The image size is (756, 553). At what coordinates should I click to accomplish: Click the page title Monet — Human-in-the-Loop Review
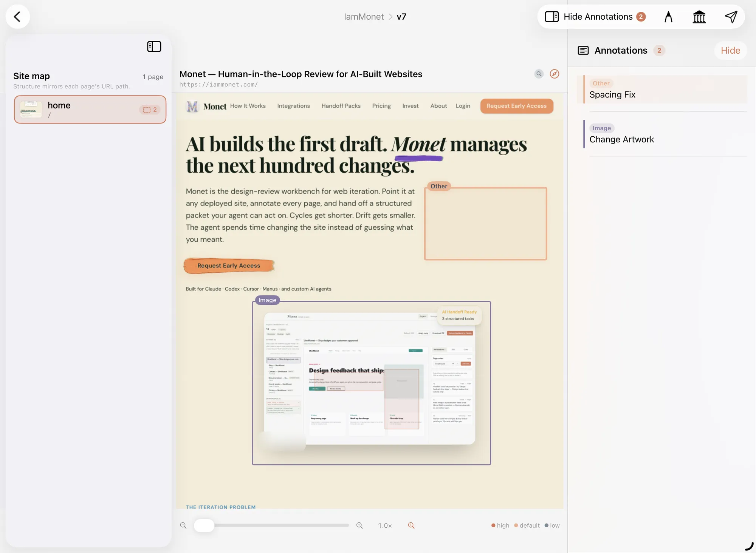pyautogui.click(x=301, y=74)
